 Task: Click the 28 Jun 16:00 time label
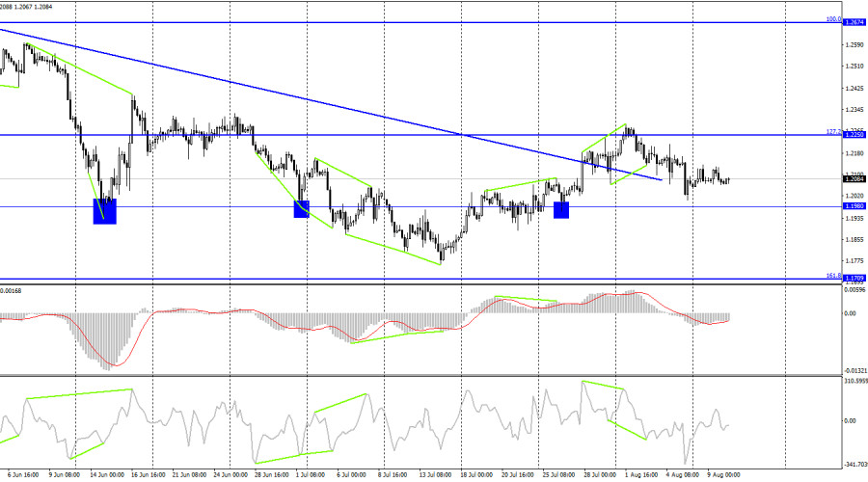tap(272, 475)
